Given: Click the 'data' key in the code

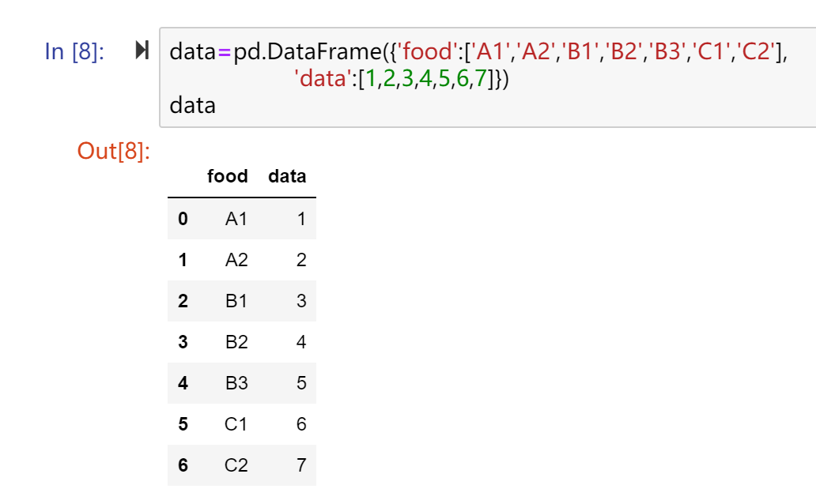Looking at the screenshot, I should tap(323, 78).
